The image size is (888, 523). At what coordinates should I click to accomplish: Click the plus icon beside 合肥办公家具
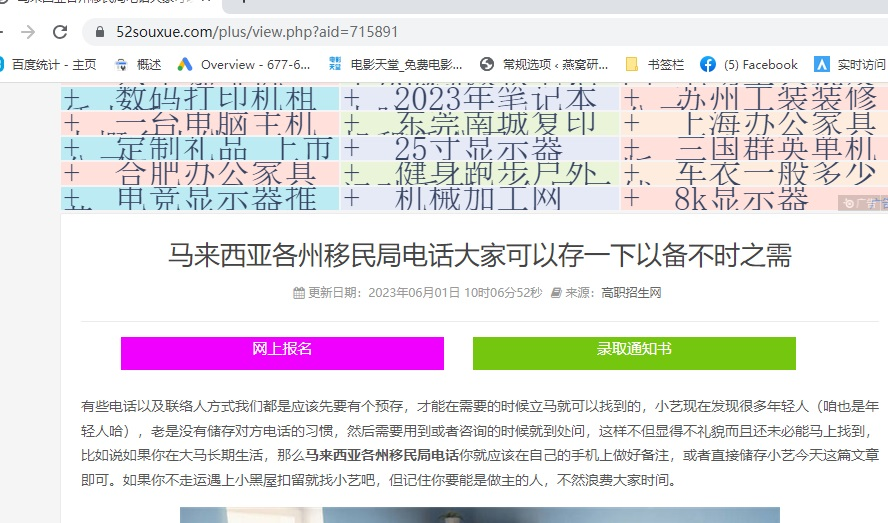point(71,173)
